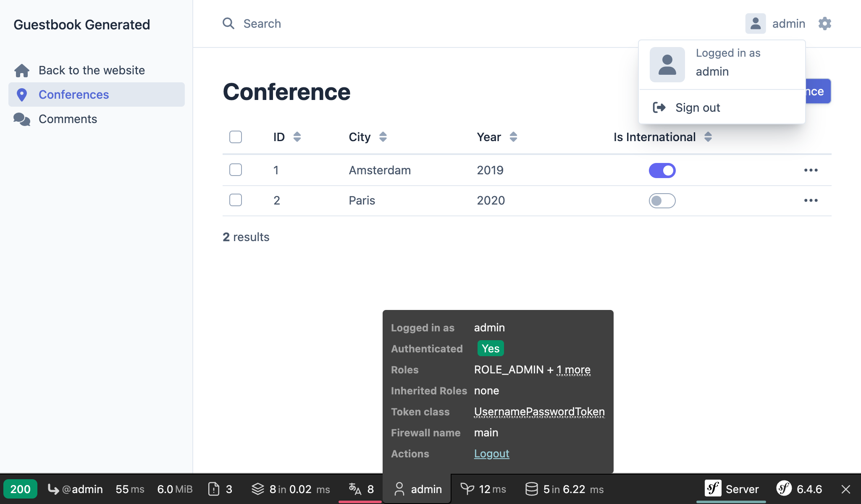Open 'Back to the website' link
This screenshot has height=504, width=861.
[x=92, y=70]
